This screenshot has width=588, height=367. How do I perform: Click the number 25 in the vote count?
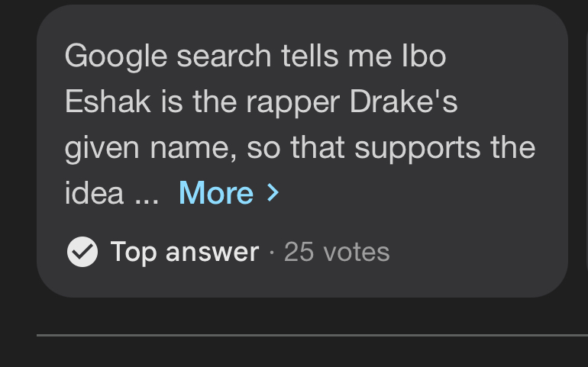(x=299, y=252)
